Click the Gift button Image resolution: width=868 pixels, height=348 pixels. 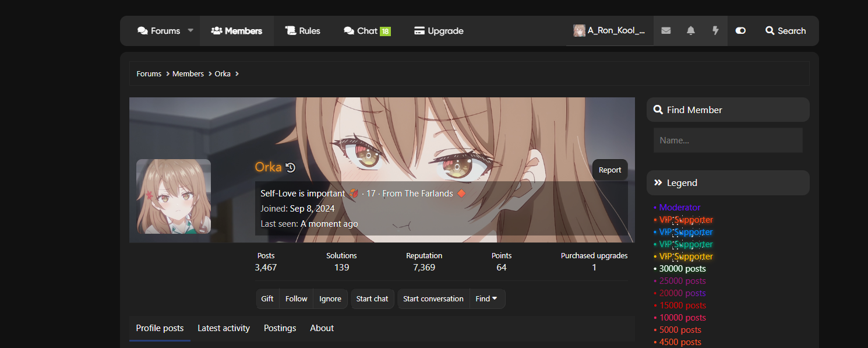click(x=267, y=299)
